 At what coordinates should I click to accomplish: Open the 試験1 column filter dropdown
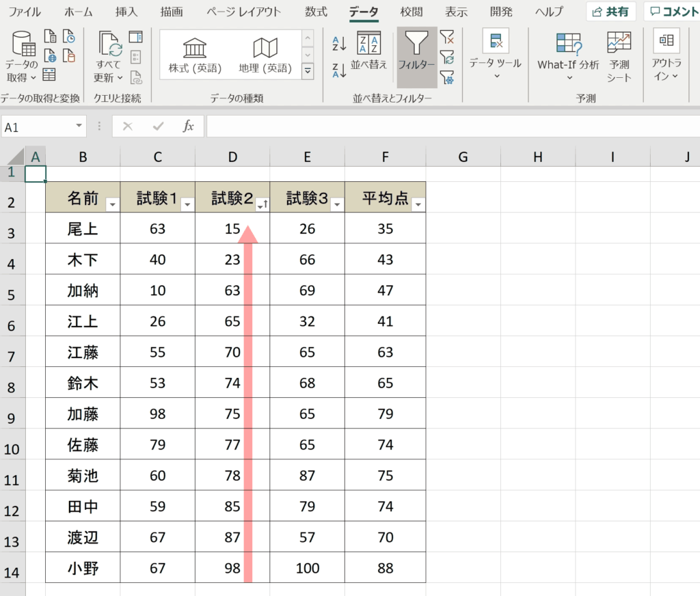[x=187, y=204]
